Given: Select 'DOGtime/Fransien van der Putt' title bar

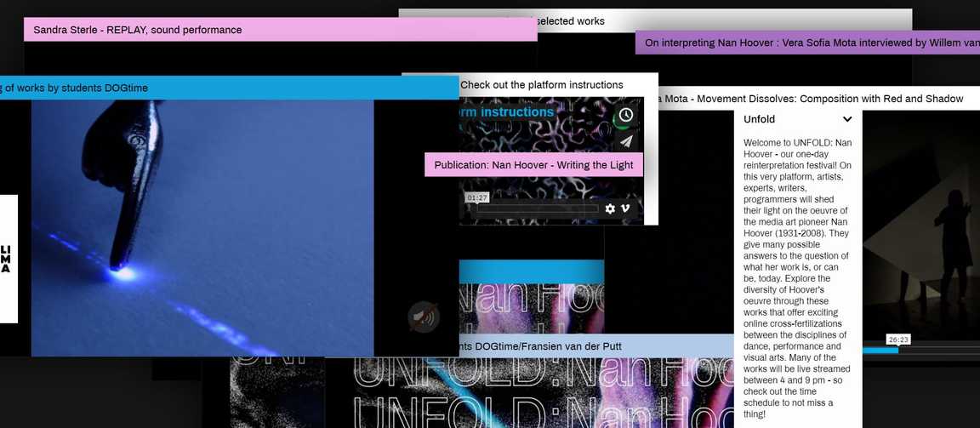Looking at the screenshot, I should (x=596, y=346).
